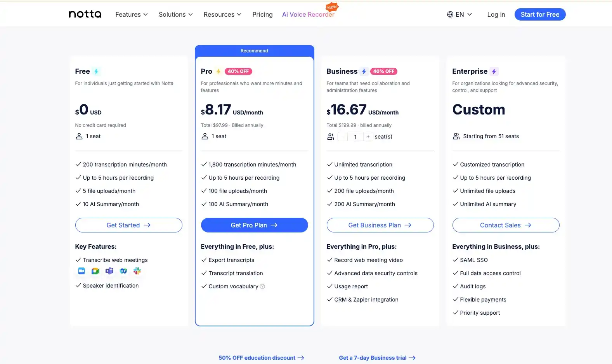The height and width of the screenshot is (364, 612).
Task: Click '10 AI Summary/month' text
Action: (111, 204)
